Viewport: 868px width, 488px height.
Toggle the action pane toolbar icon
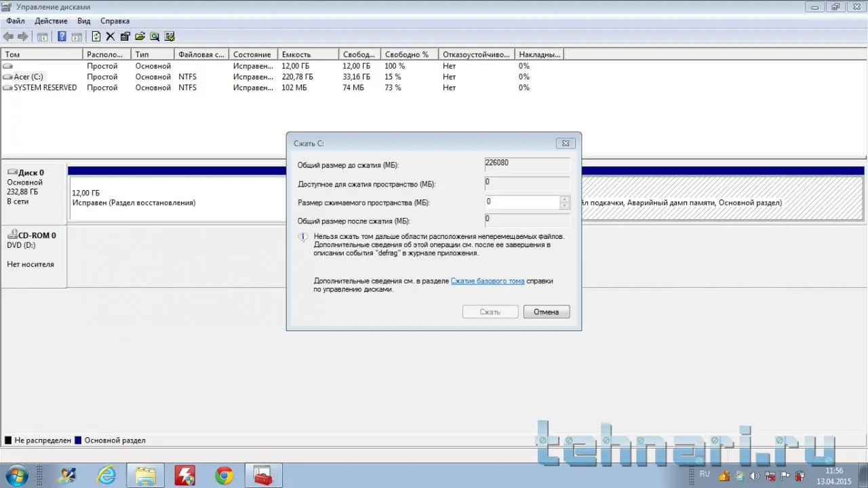77,37
